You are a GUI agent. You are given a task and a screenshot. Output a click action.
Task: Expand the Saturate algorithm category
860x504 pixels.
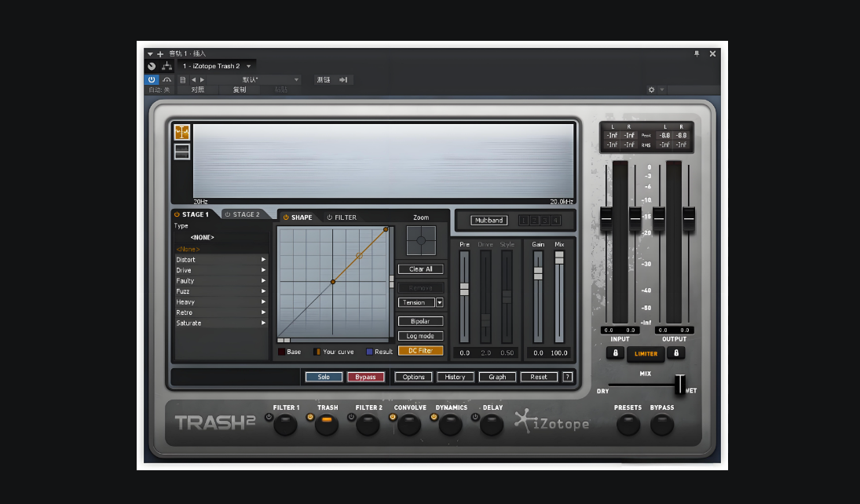click(221, 323)
